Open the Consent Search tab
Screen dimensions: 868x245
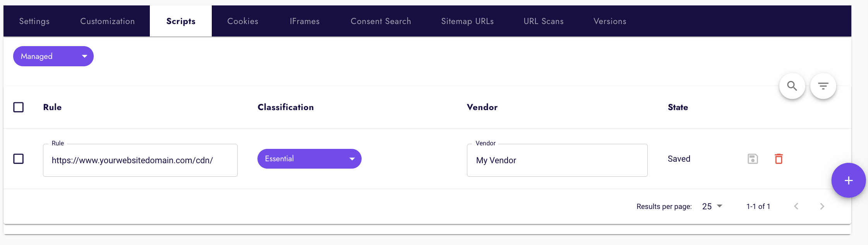[x=381, y=21]
